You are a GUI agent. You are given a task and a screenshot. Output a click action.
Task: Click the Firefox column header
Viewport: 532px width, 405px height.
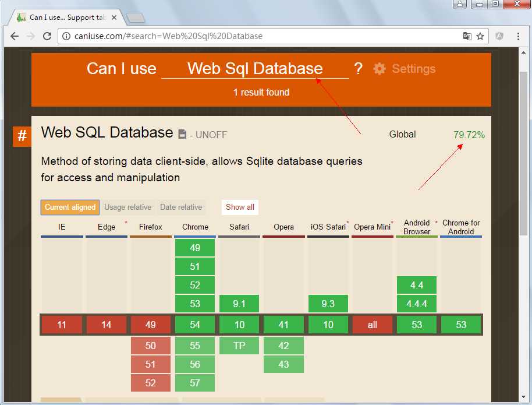pyautogui.click(x=151, y=227)
